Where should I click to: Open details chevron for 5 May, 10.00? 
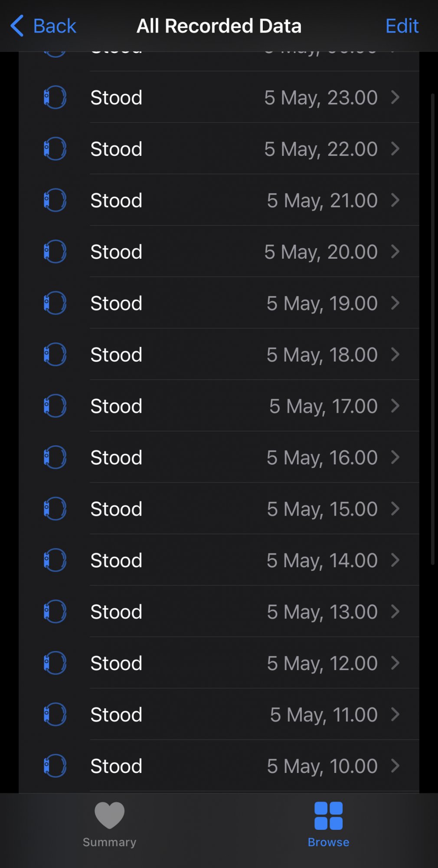coord(395,766)
